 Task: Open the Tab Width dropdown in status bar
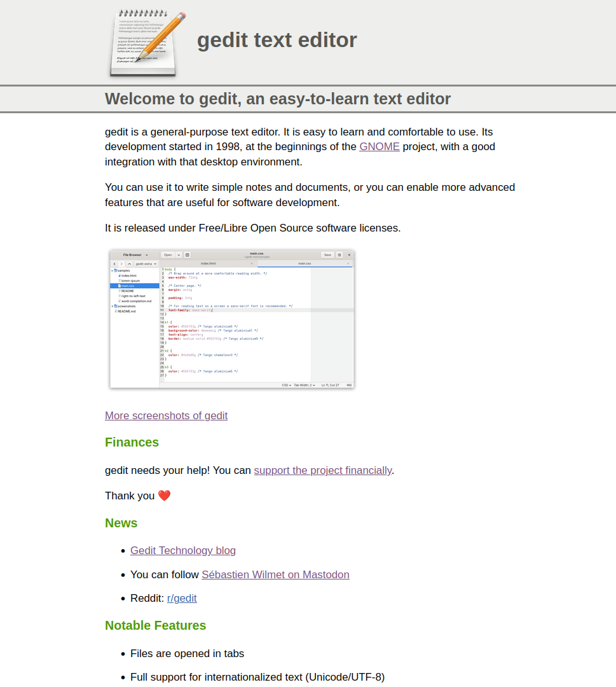tap(304, 385)
